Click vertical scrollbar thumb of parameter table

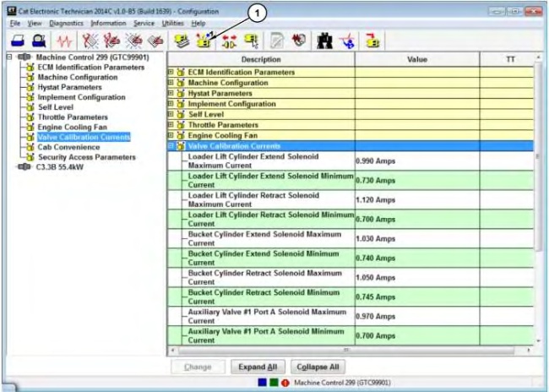(x=539, y=158)
